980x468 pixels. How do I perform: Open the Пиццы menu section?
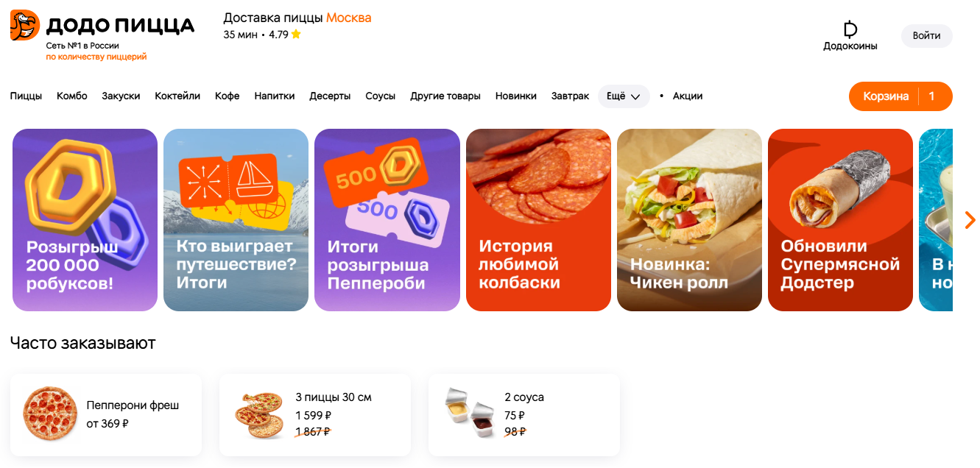[x=26, y=96]
